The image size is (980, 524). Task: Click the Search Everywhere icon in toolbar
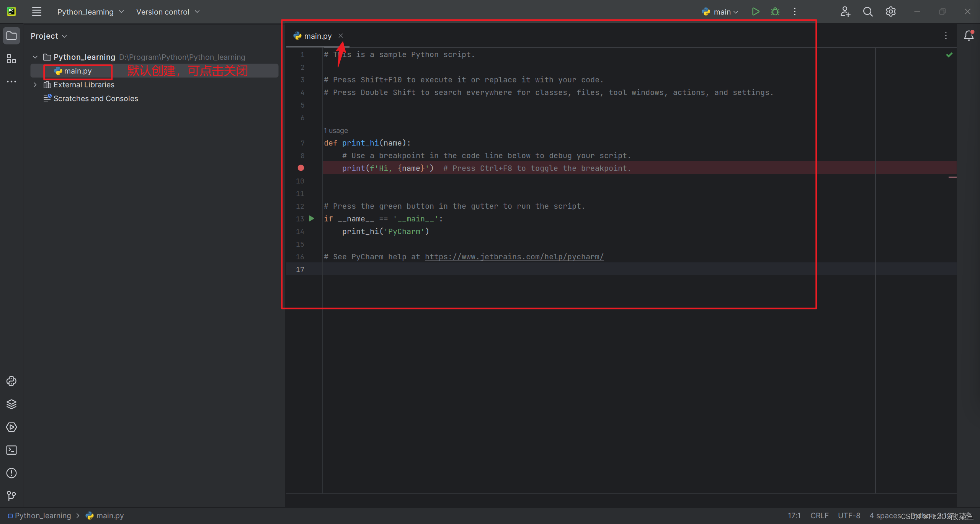tap(868, 11)
